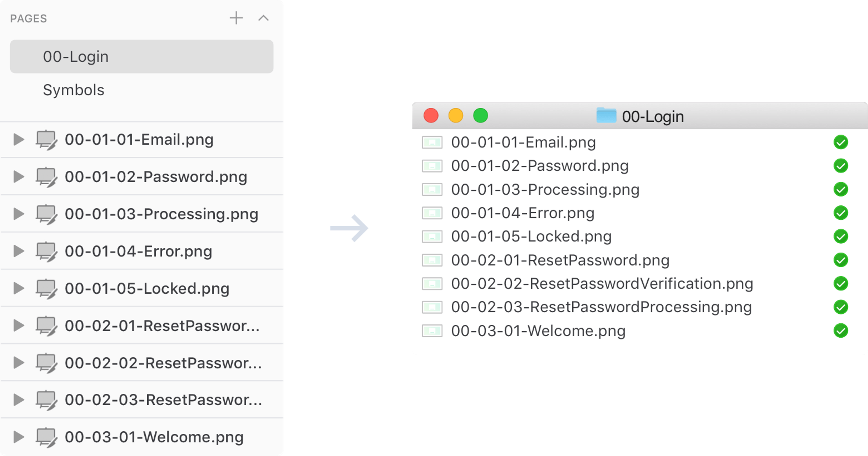The height and width of the screenshot is (456, 868).
Task: Add a new page with the plus icon
Action: point(236,18)
